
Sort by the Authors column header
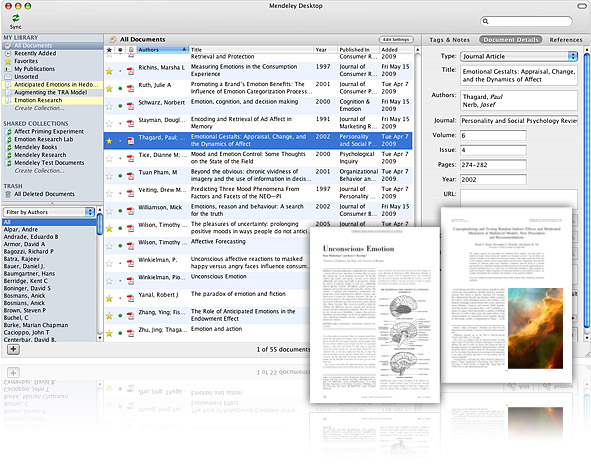coord(162,50)
